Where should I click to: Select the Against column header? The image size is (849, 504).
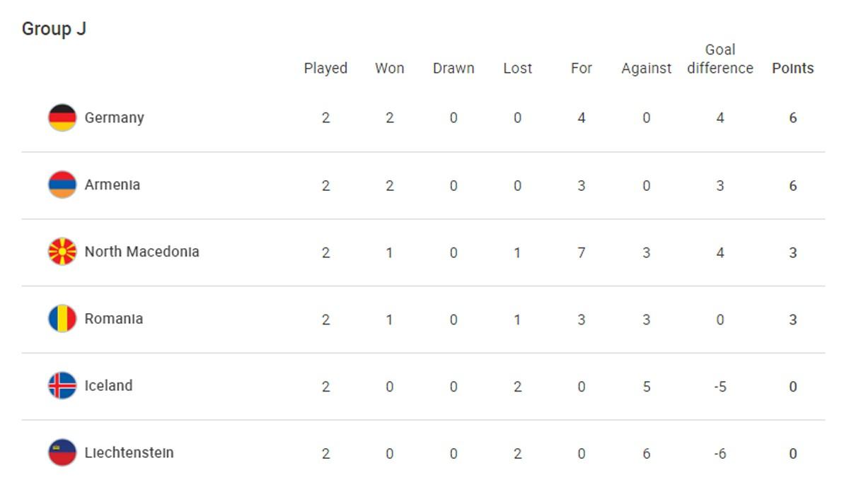pos(646,69)
